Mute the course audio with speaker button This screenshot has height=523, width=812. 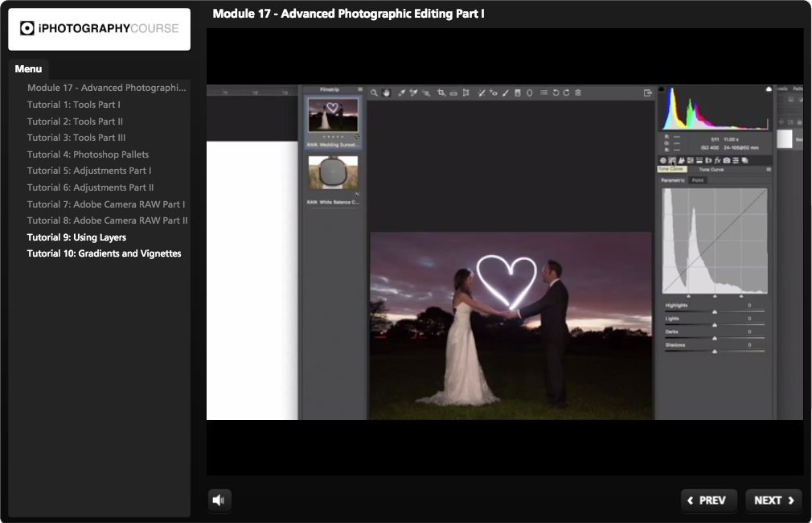(219, 500)
